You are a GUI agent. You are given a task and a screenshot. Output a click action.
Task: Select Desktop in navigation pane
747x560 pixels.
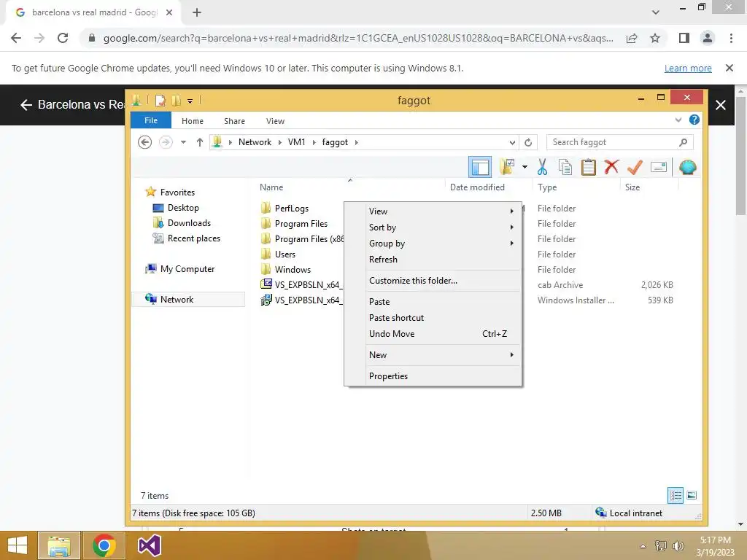[x=183, y=208]
